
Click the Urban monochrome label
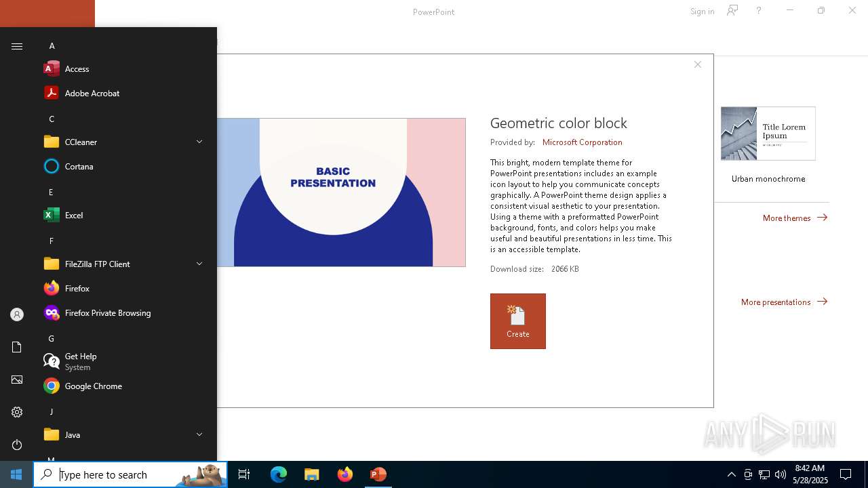click(768, 179)
